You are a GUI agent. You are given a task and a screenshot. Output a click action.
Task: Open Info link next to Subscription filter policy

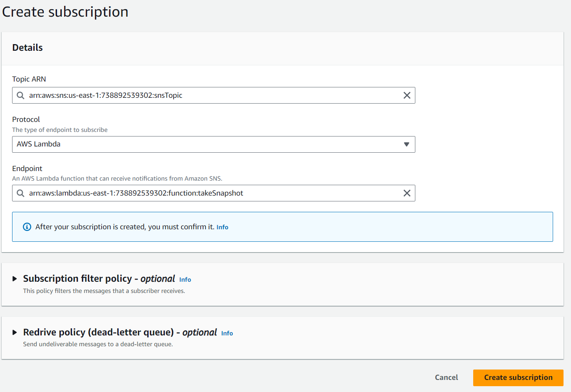coord(185,280)
